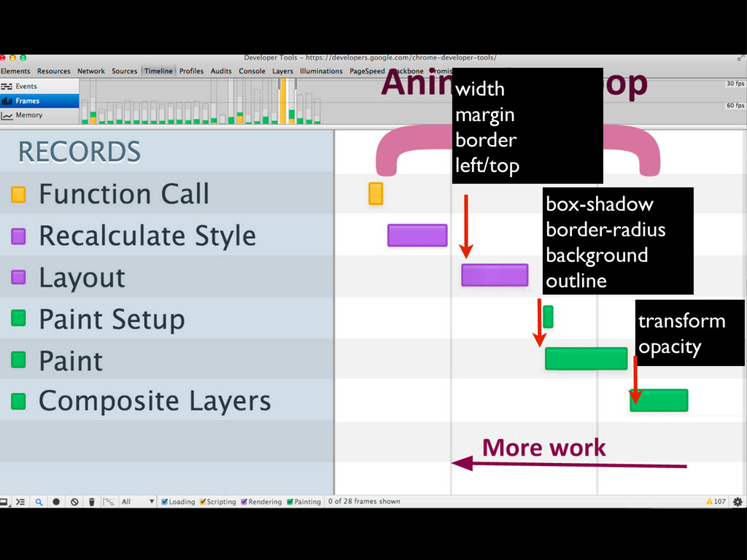747x560 pixels.
Task: Click the garbage collect trash icon
Action: [x=92, y=502]
